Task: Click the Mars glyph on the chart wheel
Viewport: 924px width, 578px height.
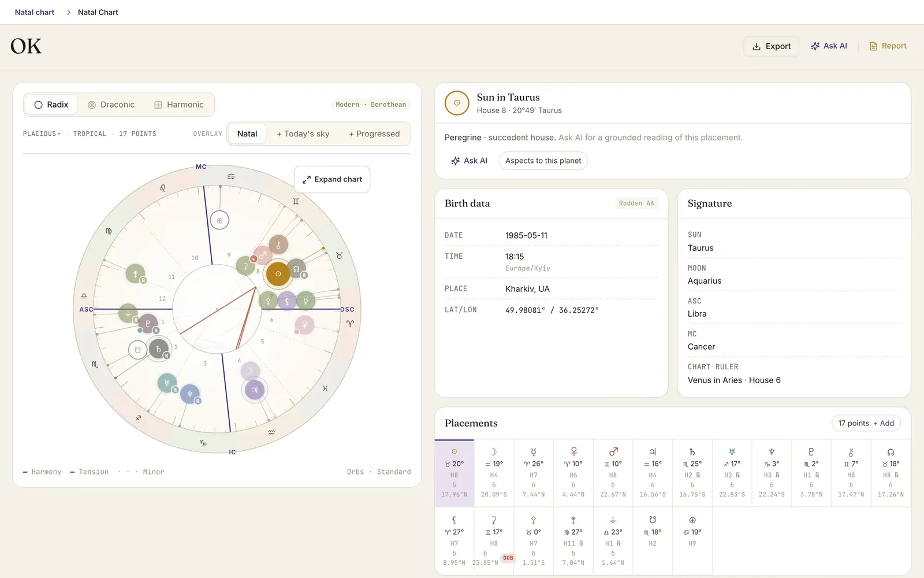Action: (x=263, y=255)
